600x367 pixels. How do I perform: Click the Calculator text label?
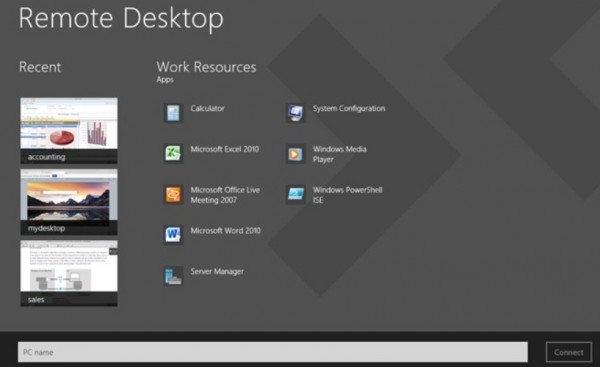pos(207,108)
